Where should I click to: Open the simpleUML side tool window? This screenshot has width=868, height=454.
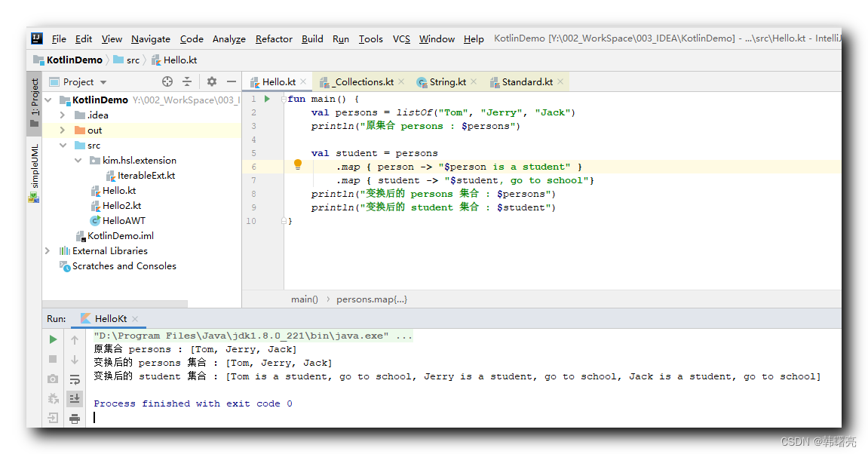(x=35, y=172)
